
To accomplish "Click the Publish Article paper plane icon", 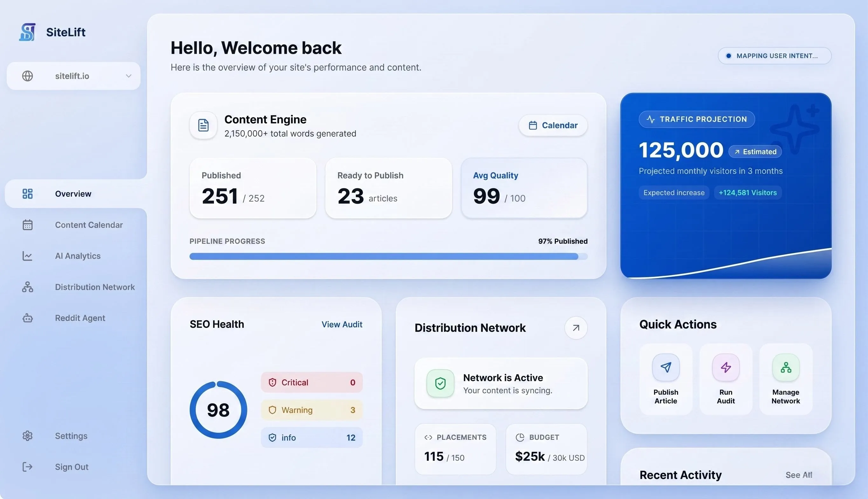I will pyautogui.click(x=666, y=367).
